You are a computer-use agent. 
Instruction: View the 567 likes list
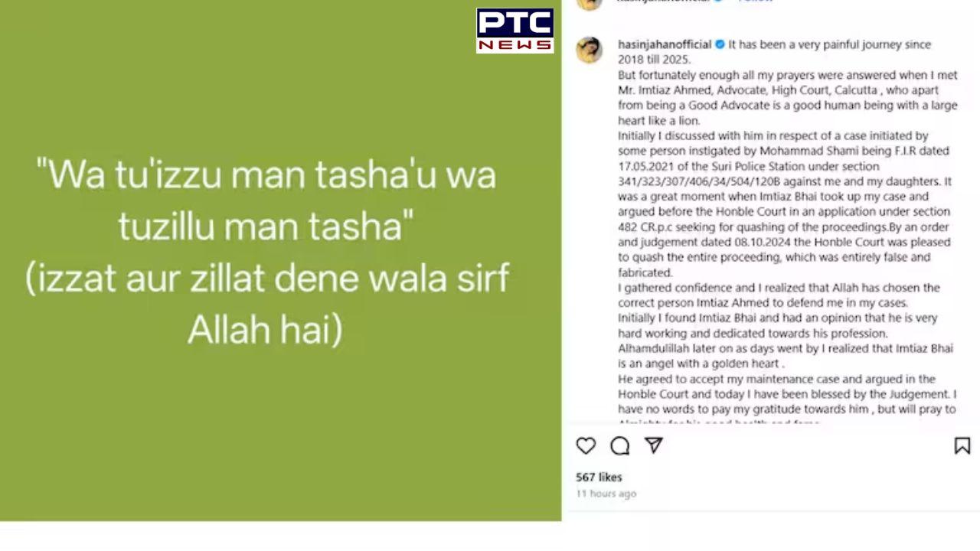[x=599, y=478]
